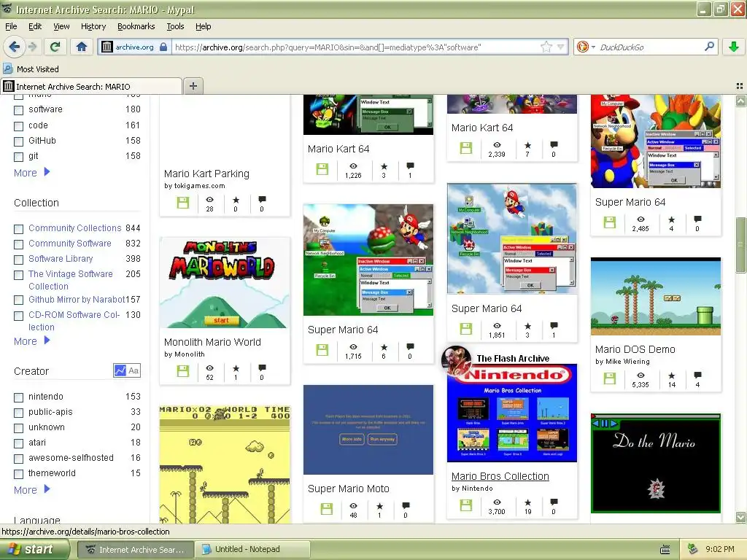The height and width of the screenshot is (560, 747).
Task: Reload the page with the refresh icon
Action: [x=55, y=47]
